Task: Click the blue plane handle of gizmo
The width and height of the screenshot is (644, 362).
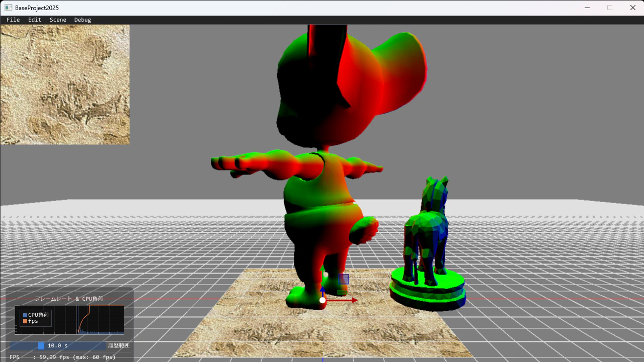Action: pyautogui.click(x=344, y=279)
